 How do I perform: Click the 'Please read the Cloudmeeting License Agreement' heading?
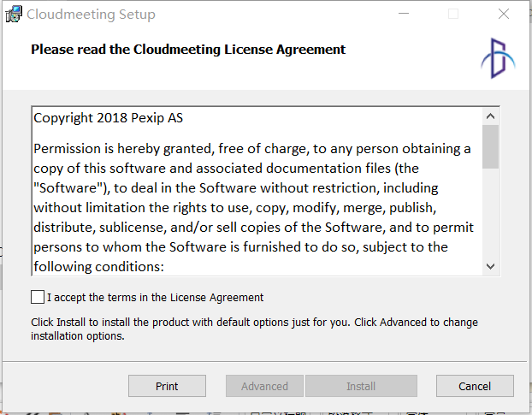tap(188, 50)
